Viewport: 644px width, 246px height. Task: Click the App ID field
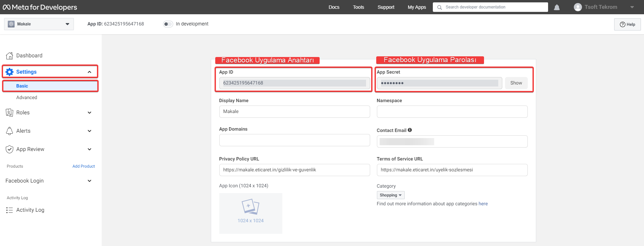[294, 83]
